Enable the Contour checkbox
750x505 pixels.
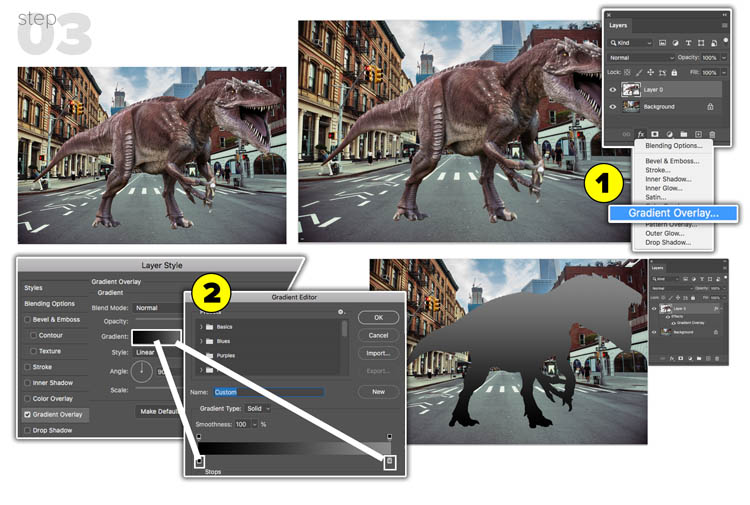pos(33,335)
